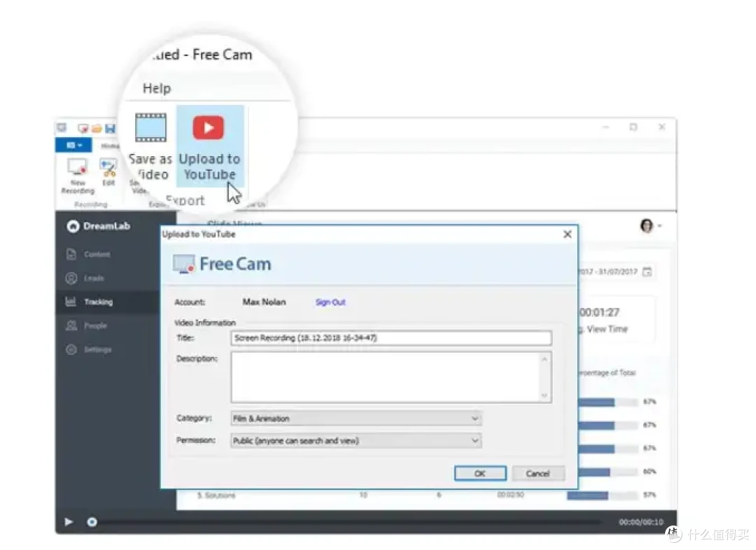The image size is (756, 550).
Task: Click the open folder icon in quick access toolbar
Action: tap(97, 128)
